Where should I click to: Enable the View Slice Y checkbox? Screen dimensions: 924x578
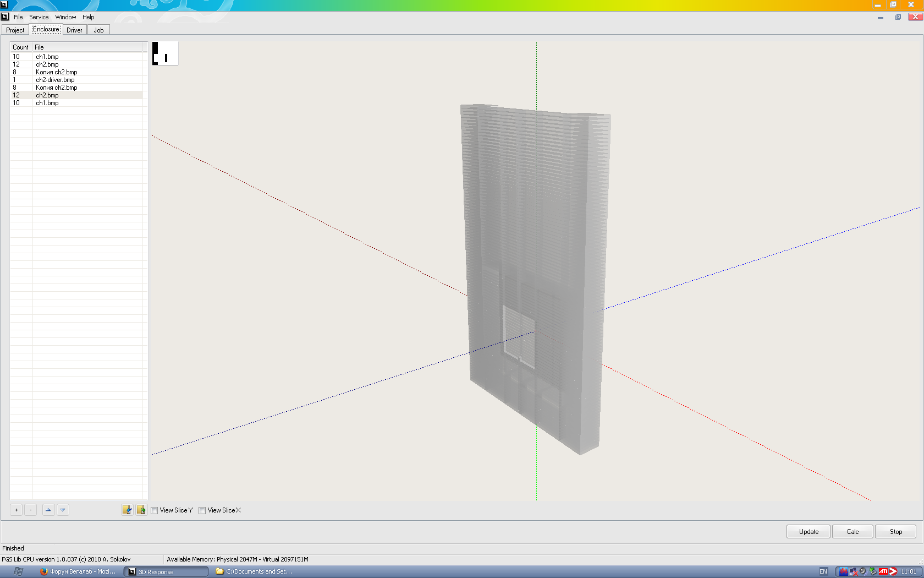(155, 510)
